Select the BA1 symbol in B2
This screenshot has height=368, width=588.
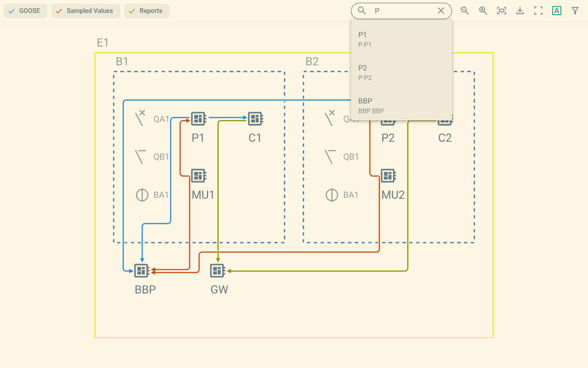pyautogui.click(x=332, y=195)
